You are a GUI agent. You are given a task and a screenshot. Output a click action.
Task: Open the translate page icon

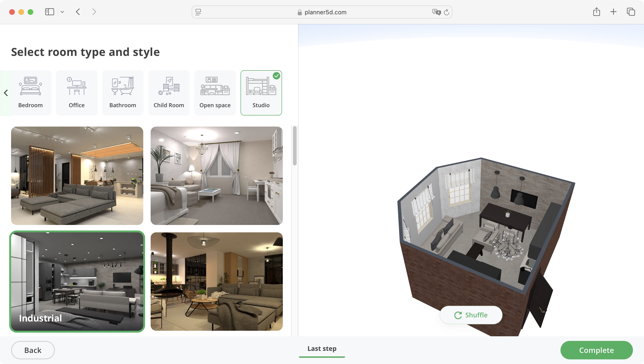click(436, 12)
